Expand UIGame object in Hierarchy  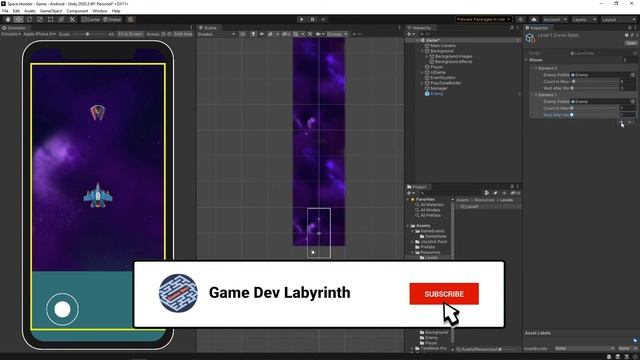click(422, 72)
